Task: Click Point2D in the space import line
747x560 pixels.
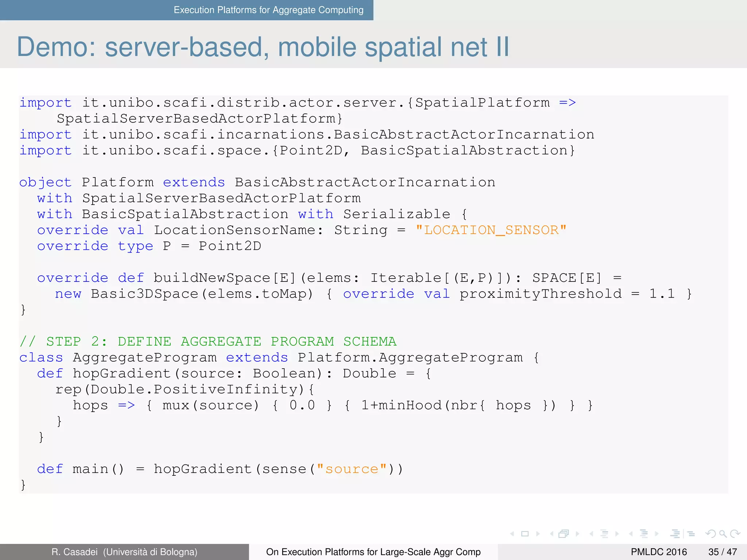Action: point(311,151)
